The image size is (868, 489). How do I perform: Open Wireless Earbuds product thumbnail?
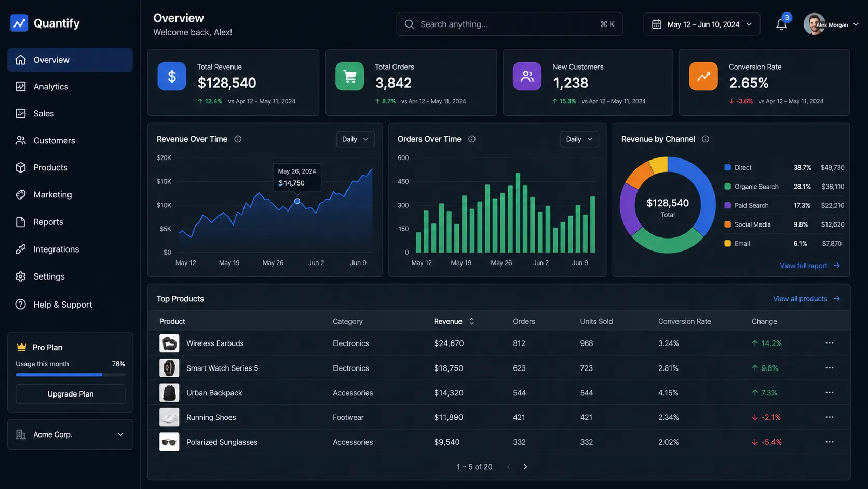tap(169, 343)
